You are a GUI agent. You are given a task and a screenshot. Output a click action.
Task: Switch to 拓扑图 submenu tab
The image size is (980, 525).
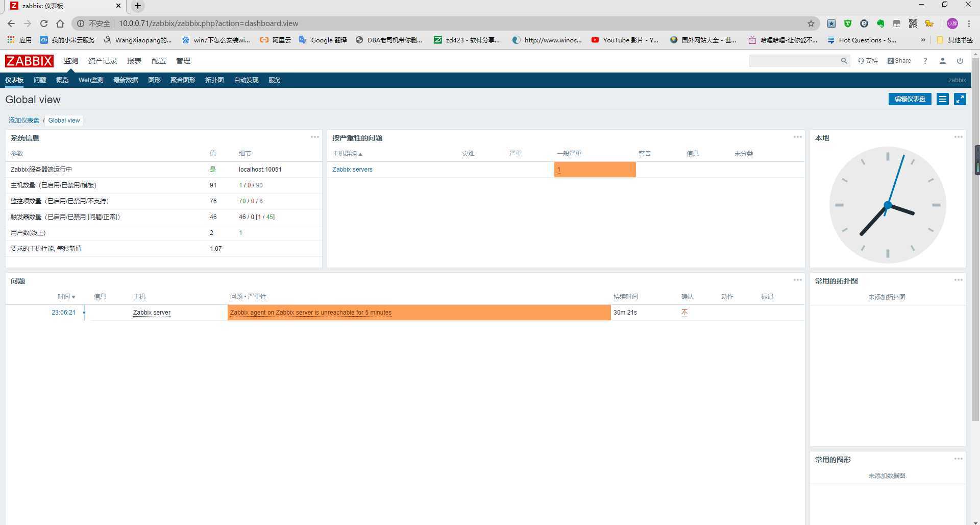coord(214,80)
